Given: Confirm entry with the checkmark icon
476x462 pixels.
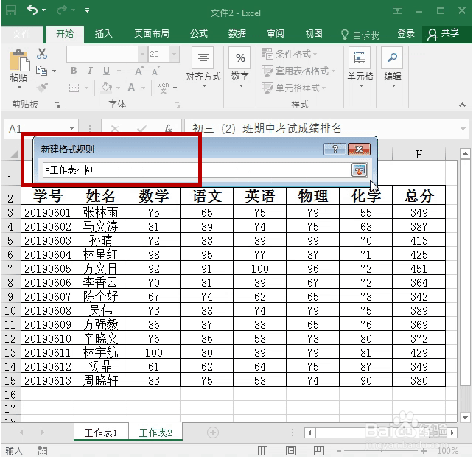Looking at the screenshot, I should [141, 129].
